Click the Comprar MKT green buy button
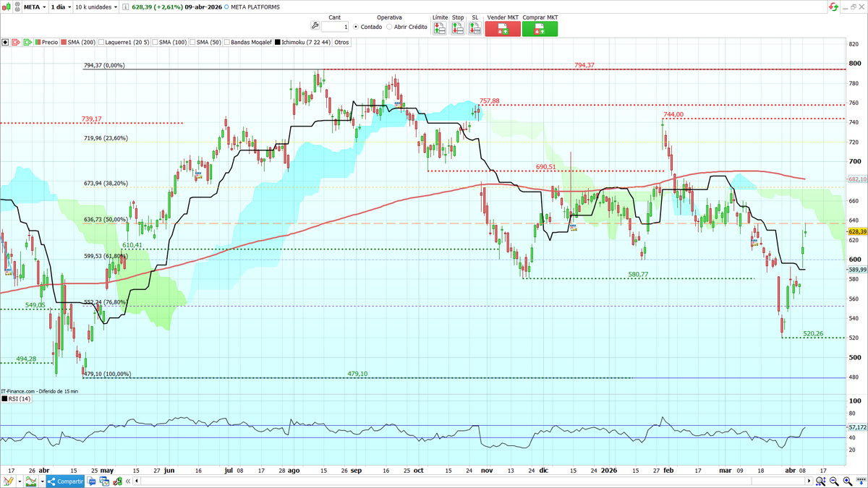The width and height of the screenshot is (868, 488). click(x=540, y=28)
